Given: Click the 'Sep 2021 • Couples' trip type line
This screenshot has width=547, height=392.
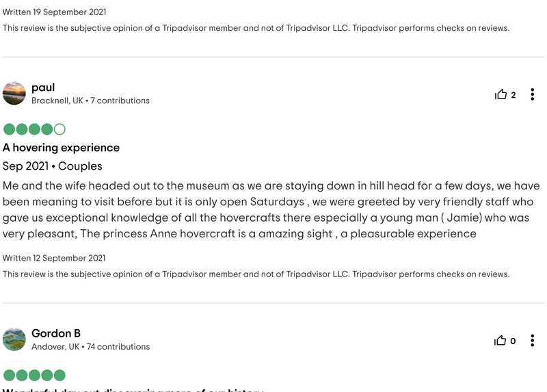Looking at the screenshot, I should (x=53, y=166).
